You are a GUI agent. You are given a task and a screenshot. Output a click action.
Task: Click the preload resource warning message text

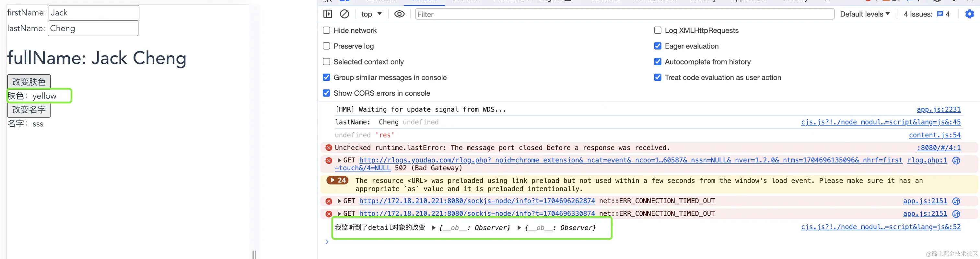(x=639, y=184)
